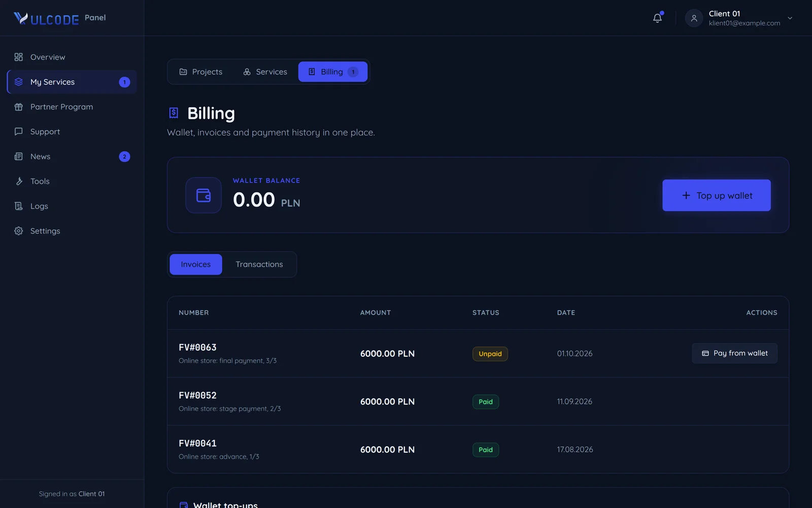
Task: Open Logs section
Action: tap(72, 206)
